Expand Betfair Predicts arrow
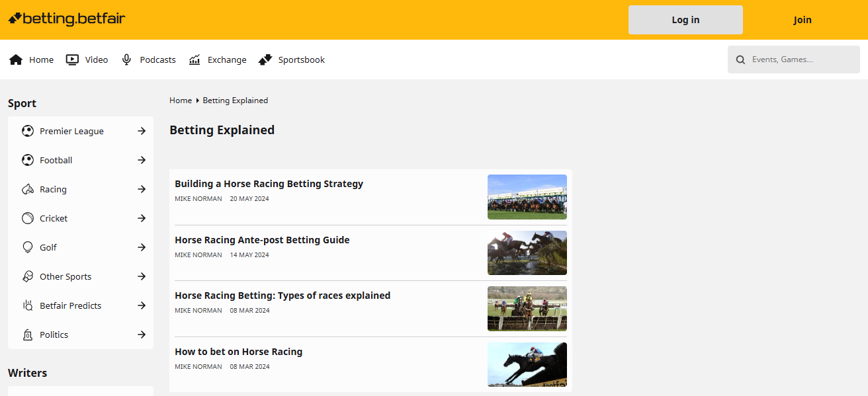Viewport: 868px width, 396px height. pyautogui.click(x=142, y=305)
